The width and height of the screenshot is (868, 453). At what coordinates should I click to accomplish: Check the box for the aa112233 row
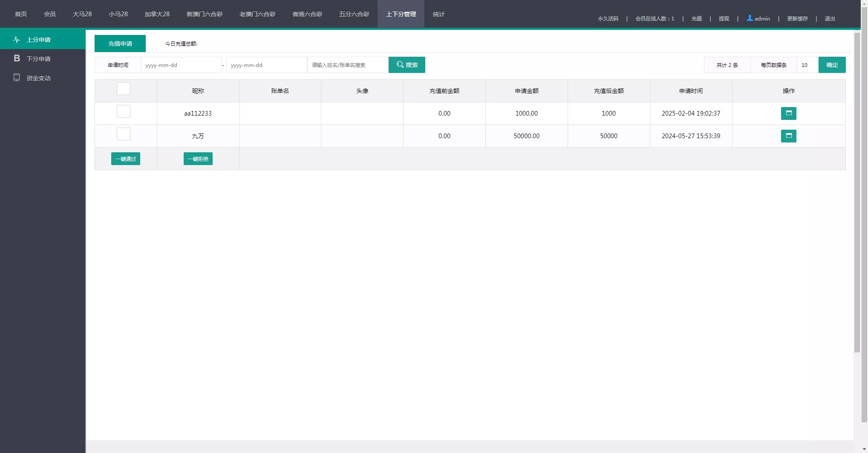pyautogui.click(x=124, y=112)
